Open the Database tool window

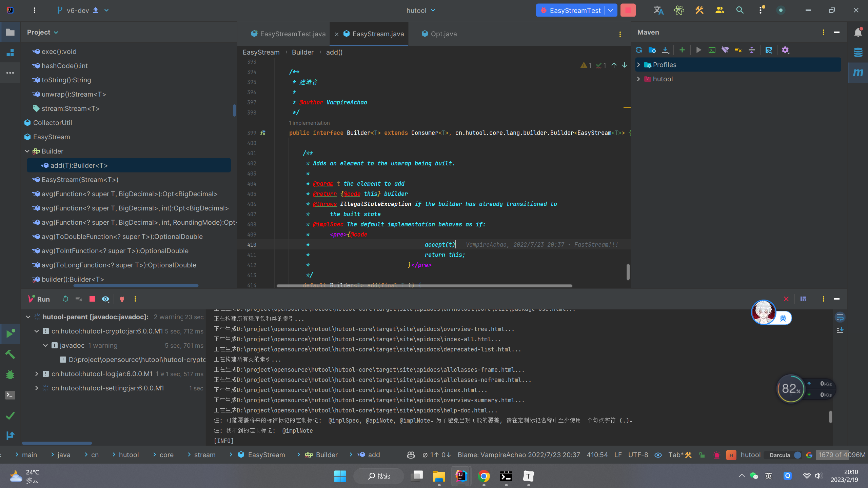[x=858, y=52]
